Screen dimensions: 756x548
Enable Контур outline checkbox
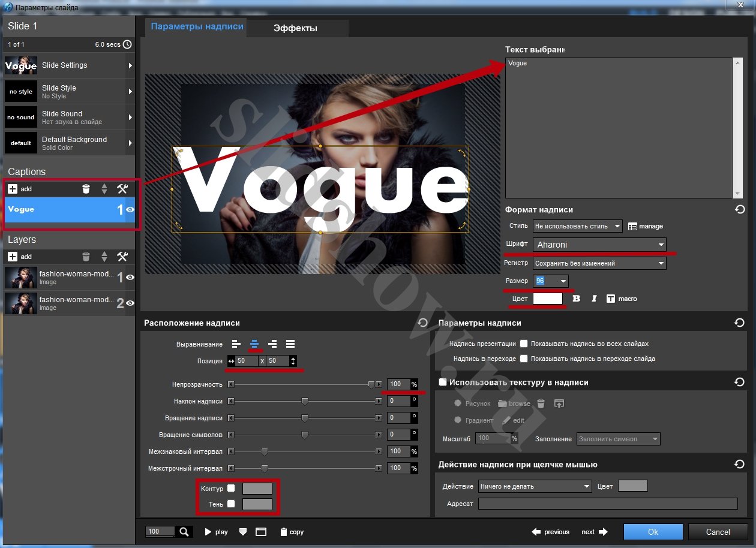pos(231,489)
